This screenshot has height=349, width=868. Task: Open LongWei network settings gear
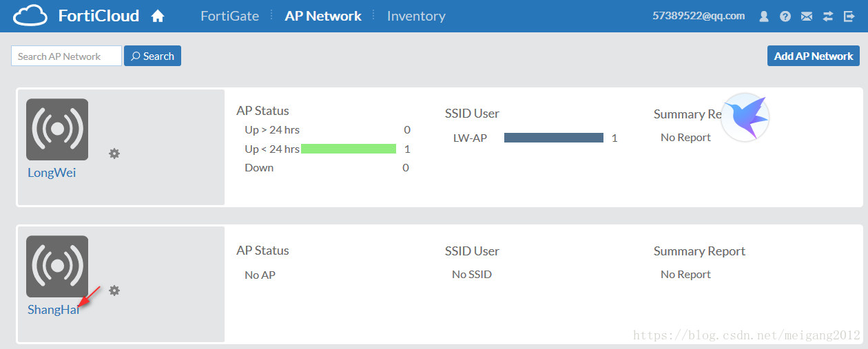[x=114, y=154]
